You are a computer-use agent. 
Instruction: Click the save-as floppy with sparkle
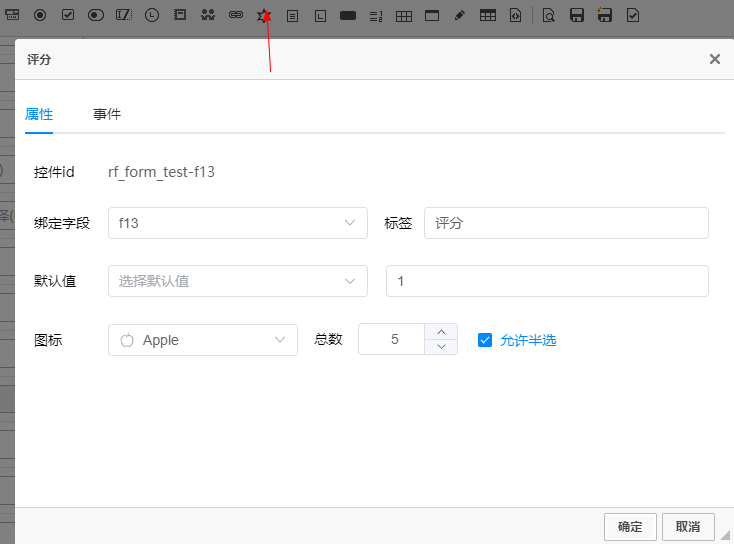(x=604, y=15)
